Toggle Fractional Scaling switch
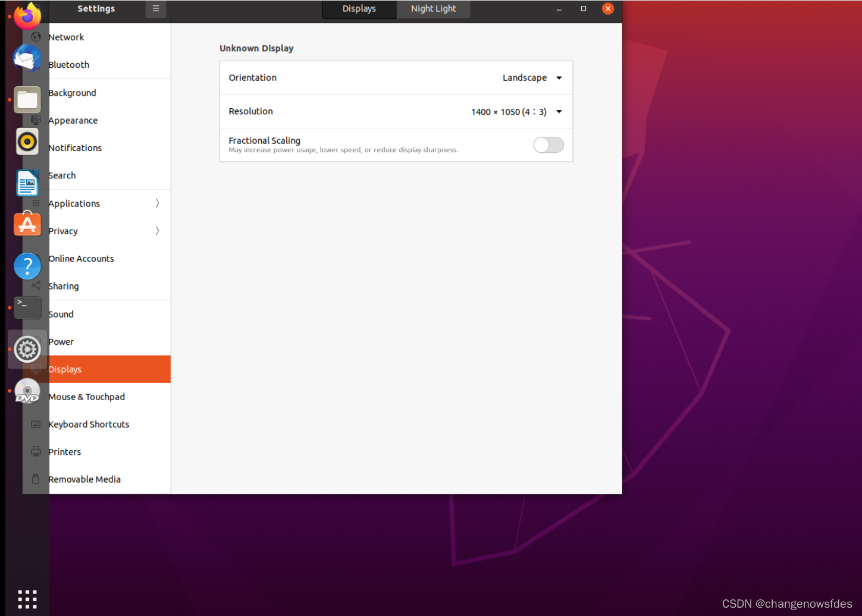 tap(548, 145)
